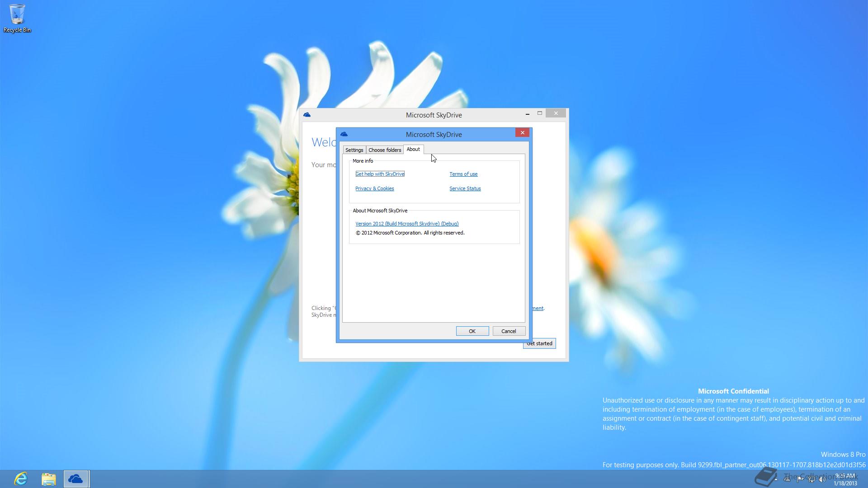Switch to the Choose folders tab
The height and width of the screenshot is (488, 868).
coord(385,150)
